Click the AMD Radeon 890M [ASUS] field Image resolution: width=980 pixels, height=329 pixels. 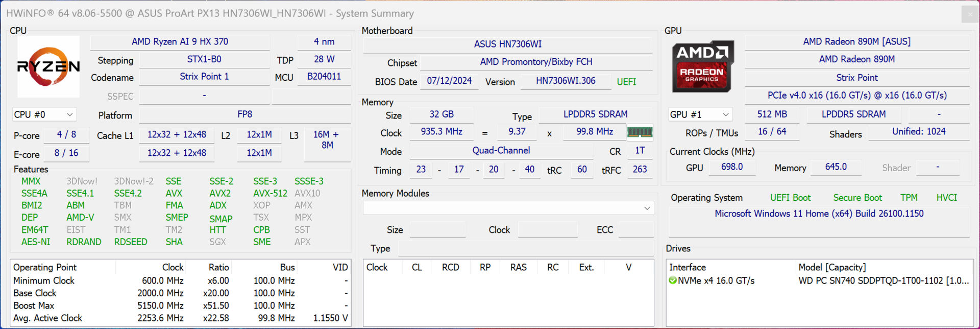856,42
